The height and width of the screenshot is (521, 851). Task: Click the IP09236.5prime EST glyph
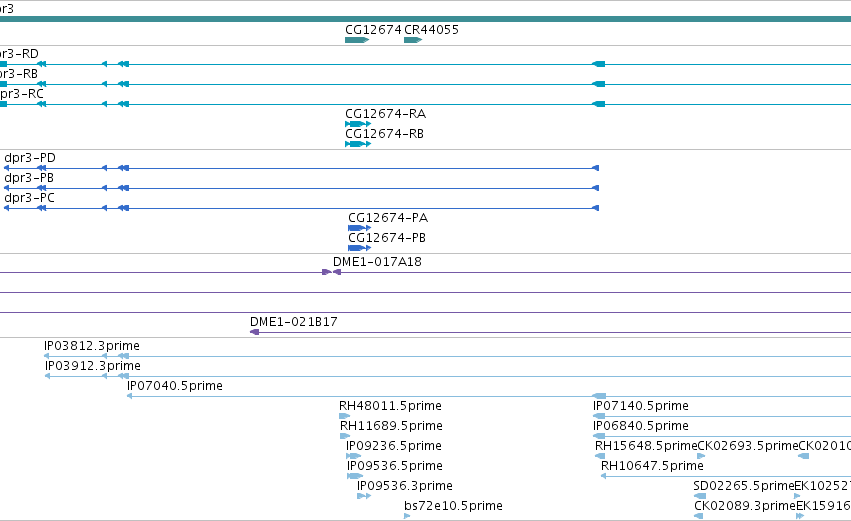click(x=353, y=456)
